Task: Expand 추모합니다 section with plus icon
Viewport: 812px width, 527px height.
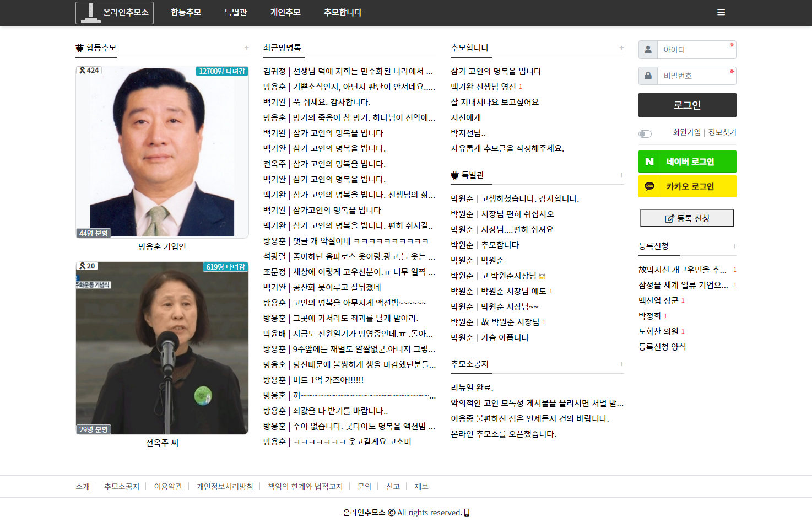Action: pyautogui.click(x=621, y=48)
